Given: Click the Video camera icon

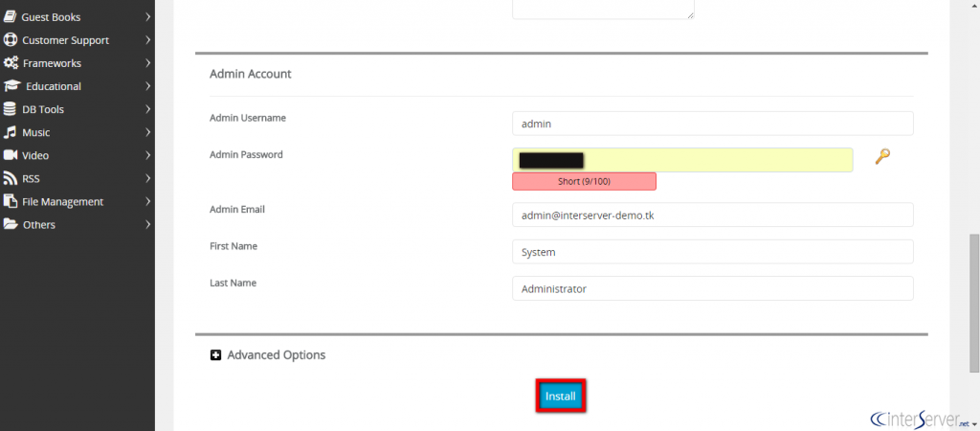Looking at the screenshot, I should point(10,155).
